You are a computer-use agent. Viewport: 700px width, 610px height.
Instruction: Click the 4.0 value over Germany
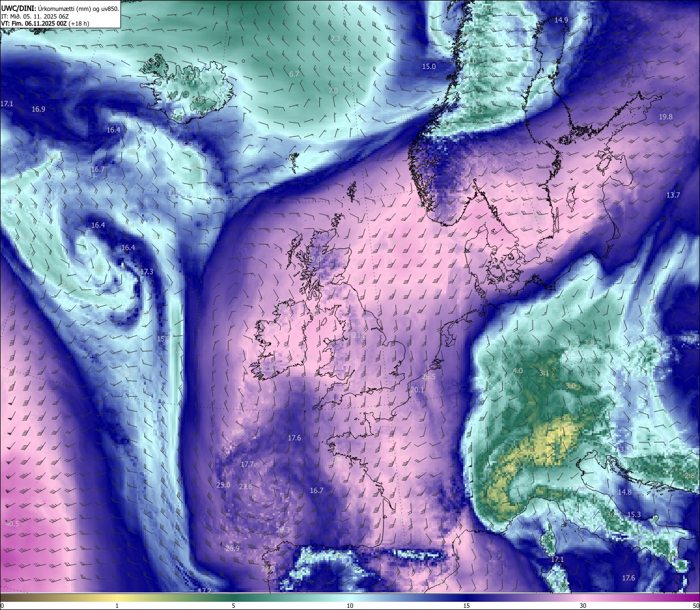click(x=517, y=371)
